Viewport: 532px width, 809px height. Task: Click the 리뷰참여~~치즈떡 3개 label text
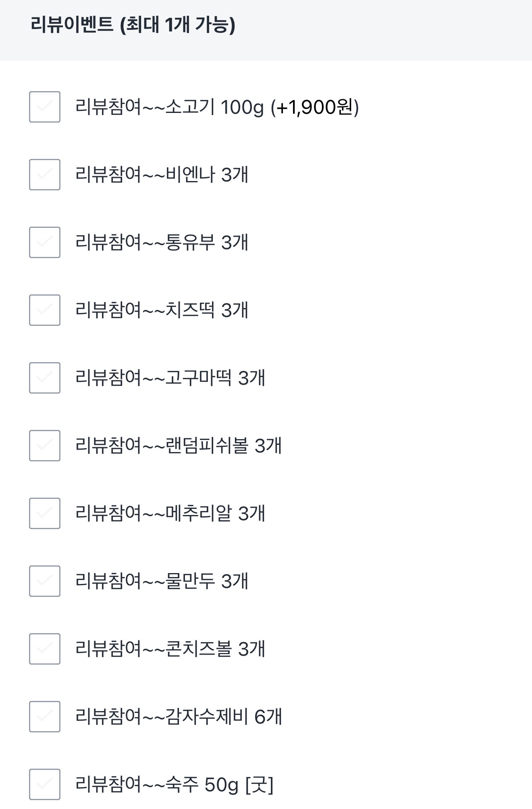[162, 311]
